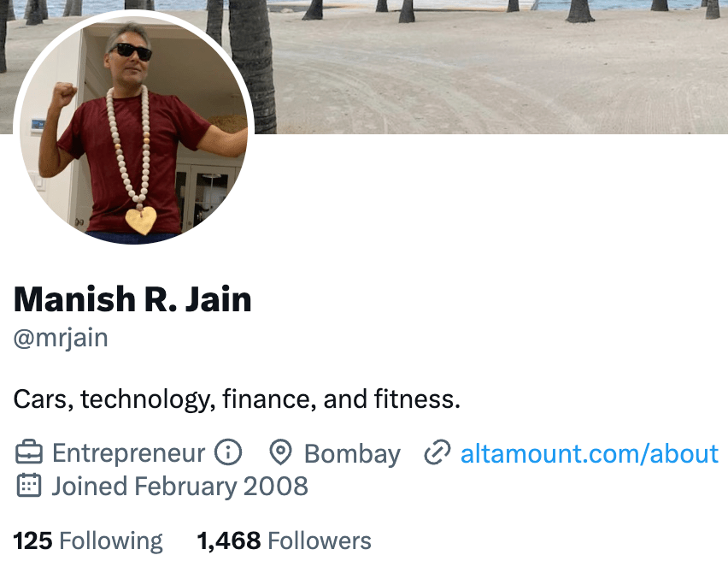Screen dimensions: 728x561
Task: Click the Manish R. Jain display name
Action: (132, 299)
